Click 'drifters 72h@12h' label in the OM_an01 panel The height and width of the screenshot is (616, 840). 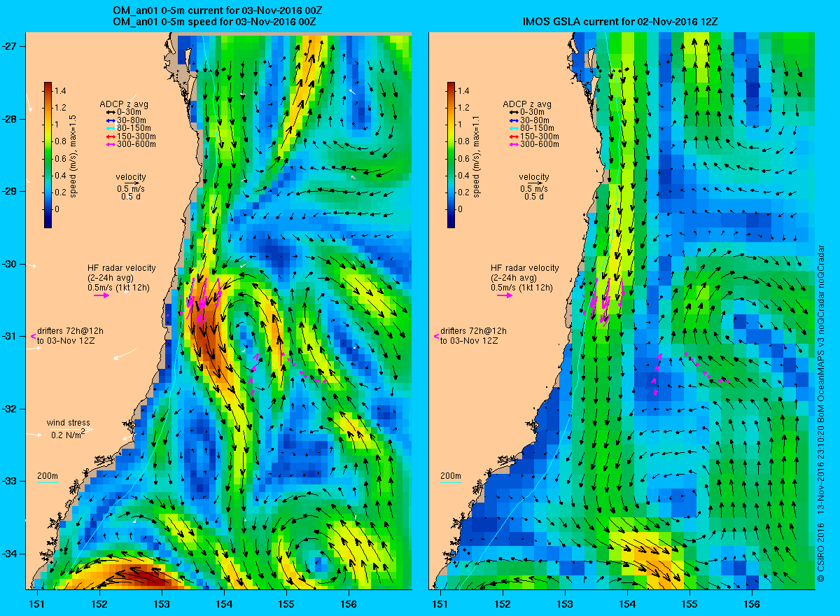pyautogui.click(x=70, y=331)
